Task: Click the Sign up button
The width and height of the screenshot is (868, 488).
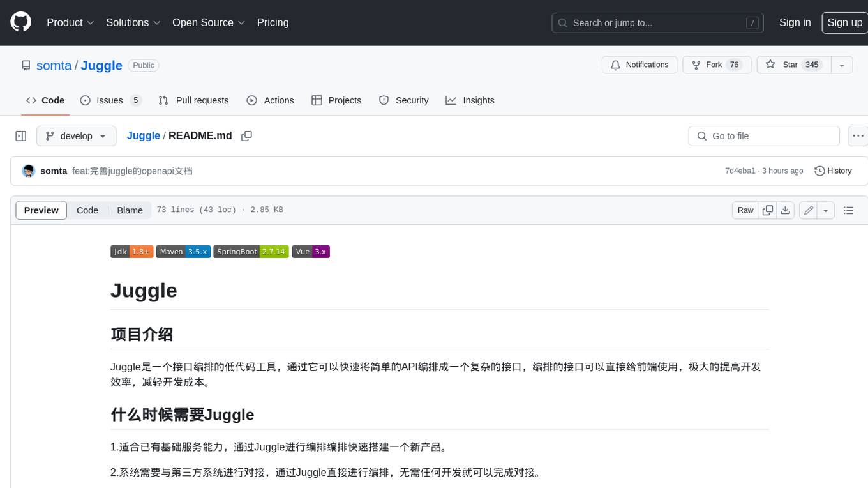Action: (x=844, y=22)
